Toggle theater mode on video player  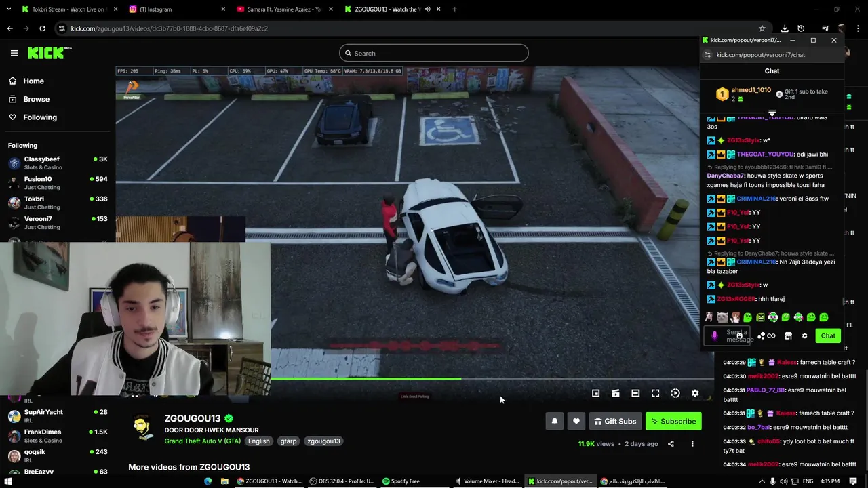coord(635,393)
